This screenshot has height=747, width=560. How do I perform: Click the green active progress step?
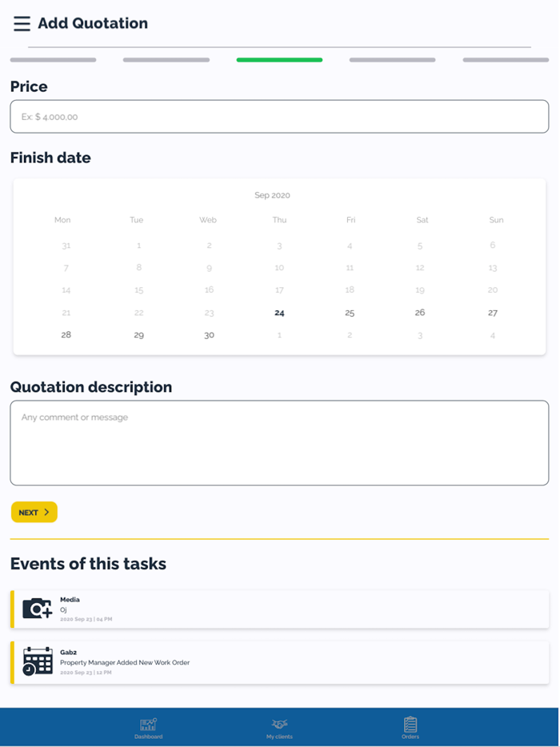click(x=279, y=60)
